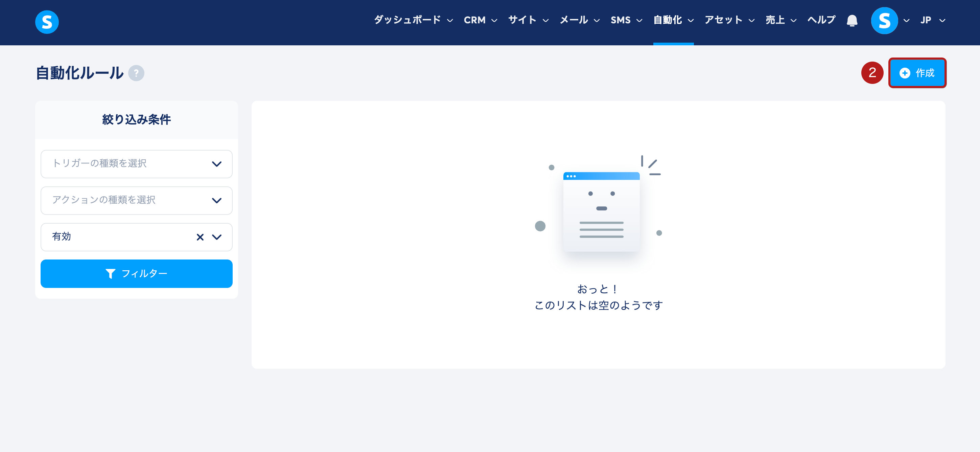Apply filters with the フィルター button
Screen dimensions: 980x452
point(137,274)
